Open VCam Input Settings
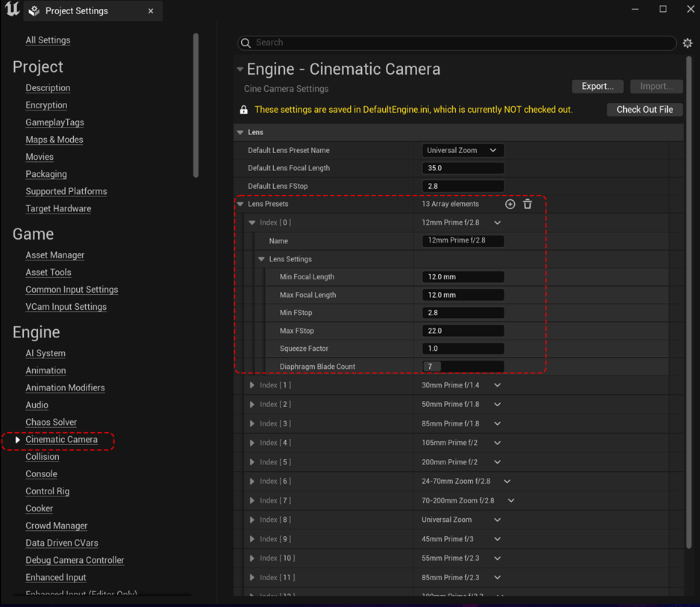The width and height of the screenshot is (700, 607). 66,307
